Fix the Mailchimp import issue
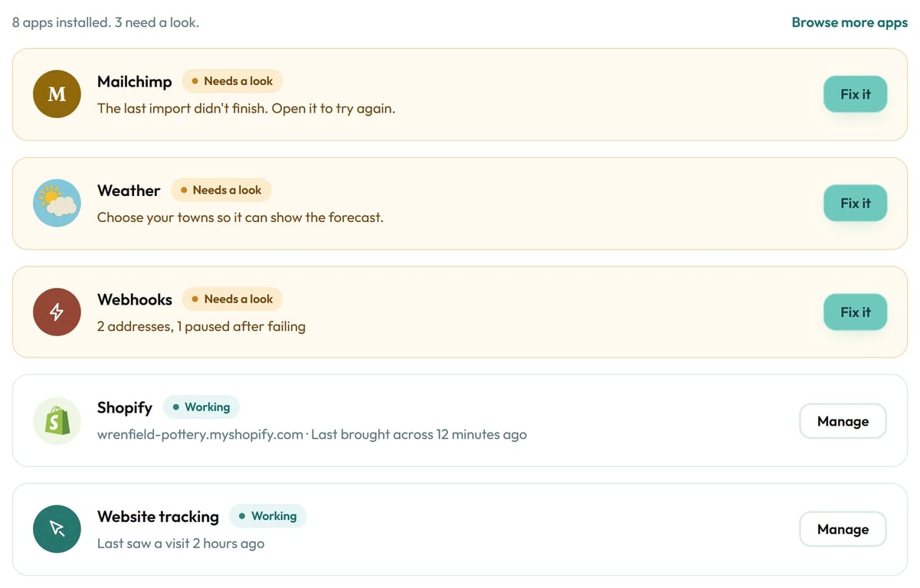Viewport: 920px width, 588px height. click(x=855, y=94)
